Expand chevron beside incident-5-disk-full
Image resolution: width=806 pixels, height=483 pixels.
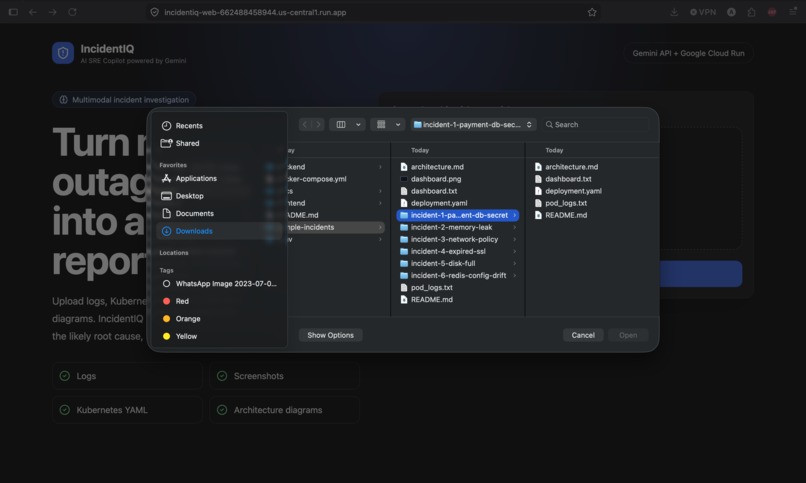point(515,263)
